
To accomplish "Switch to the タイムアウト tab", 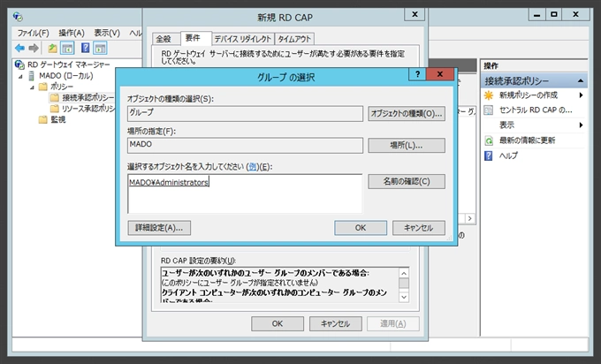I will tap(294, 39).
